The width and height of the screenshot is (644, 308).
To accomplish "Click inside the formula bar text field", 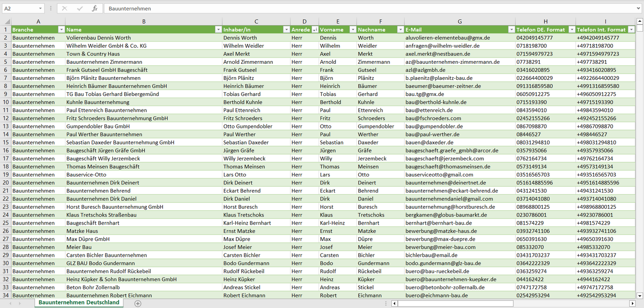I will tap(357, 8).
